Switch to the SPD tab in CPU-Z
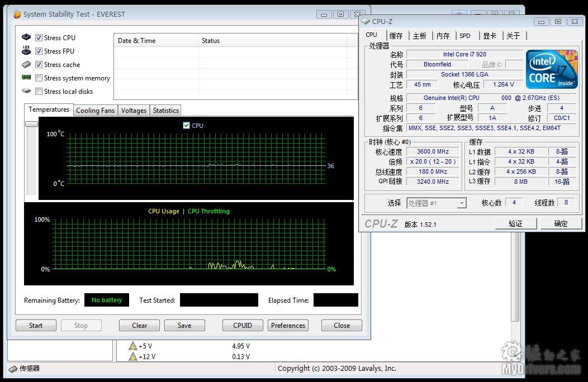The image size is (588, 382). [465, 36]
